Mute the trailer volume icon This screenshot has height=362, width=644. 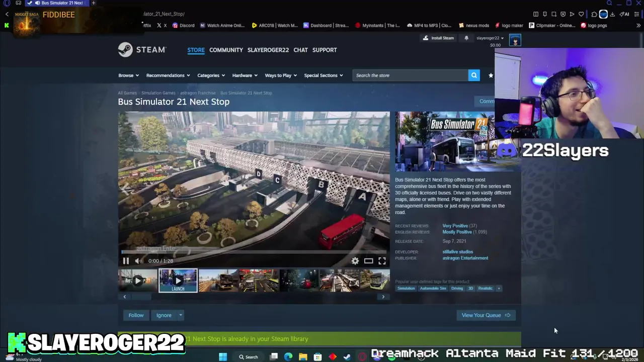(x=138, y=260)
